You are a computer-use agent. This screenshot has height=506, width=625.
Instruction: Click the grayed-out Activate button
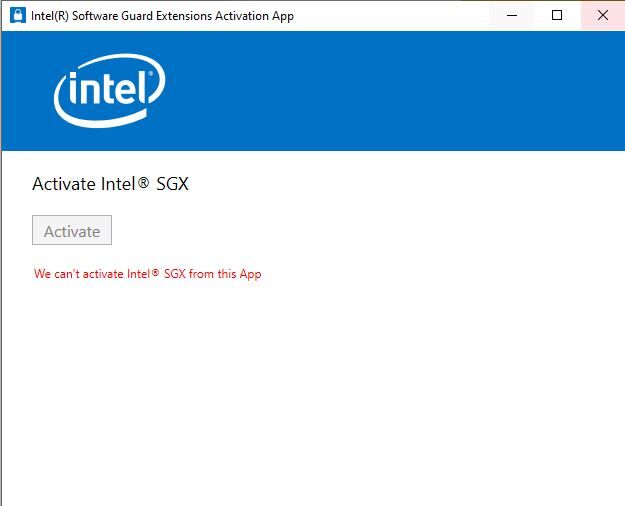[72, 230]
